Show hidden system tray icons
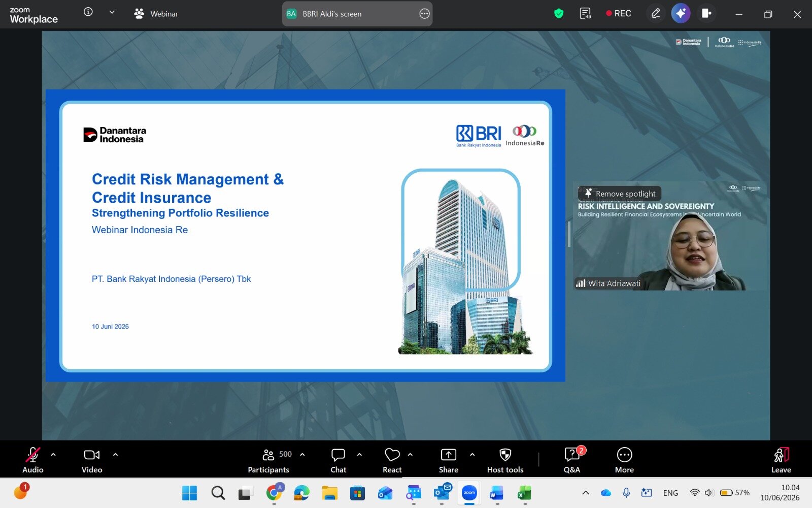The width and height of the screenshot is (812, 508). pyautogui.click(x=586, y=493)
